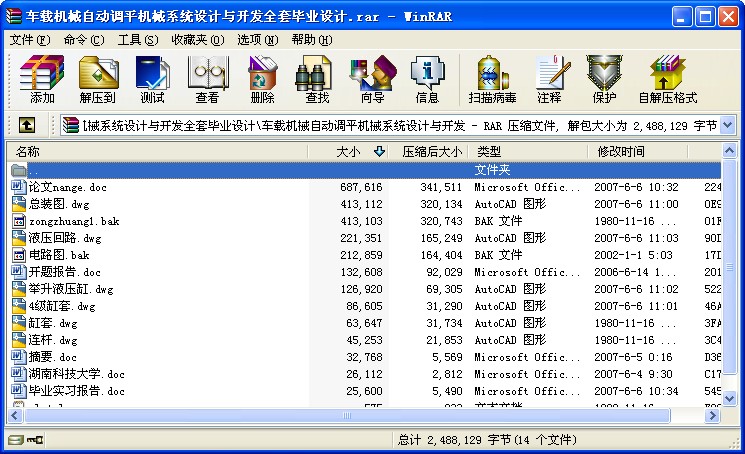
Task: Click the status bar total 2,488,129 字节 text
Action: tap(487, 440)
